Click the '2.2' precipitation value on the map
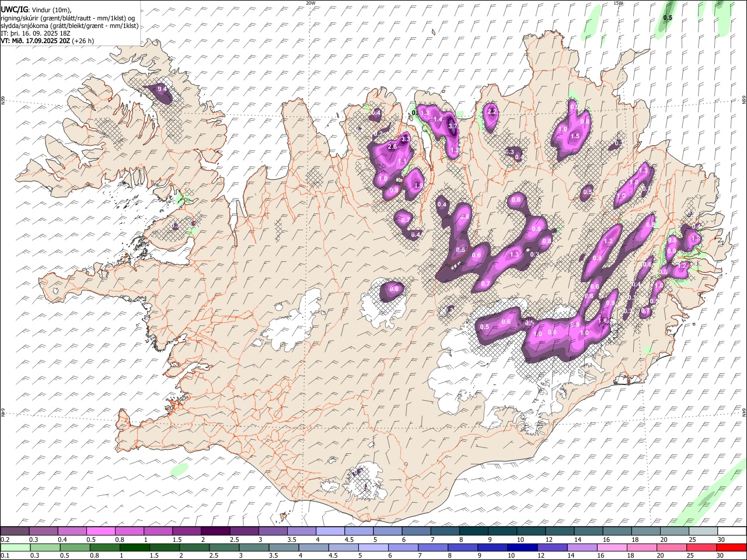The image size is (747, 560). [492, 111]
